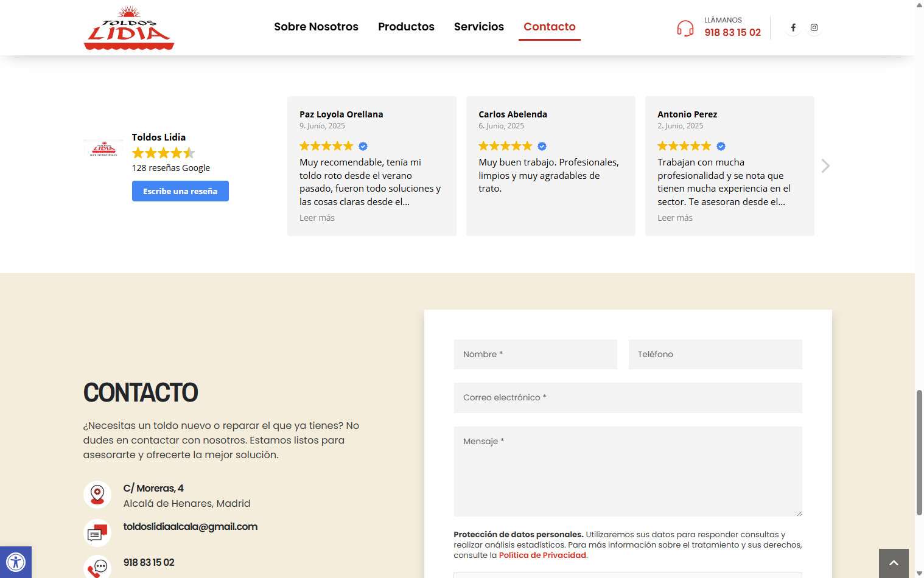
Task: Select the Servicios menu item
Action: 478,27
